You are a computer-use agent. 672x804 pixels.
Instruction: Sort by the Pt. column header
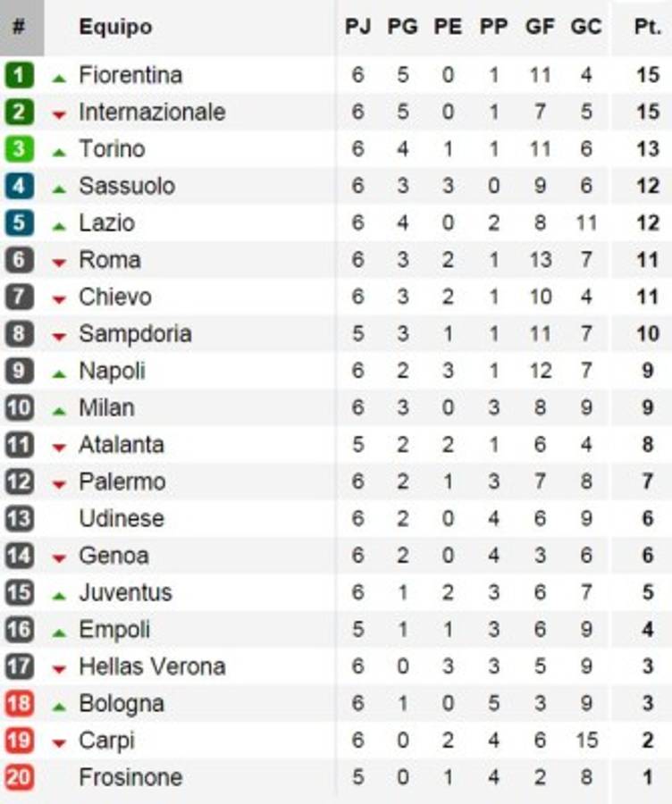click(x=647, y=27)
